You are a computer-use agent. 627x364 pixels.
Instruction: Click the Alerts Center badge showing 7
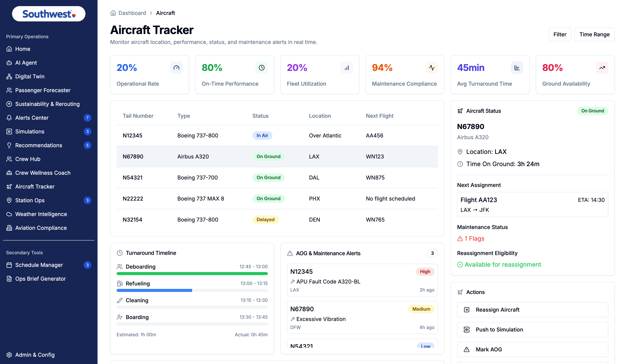(x=87, y=118)
